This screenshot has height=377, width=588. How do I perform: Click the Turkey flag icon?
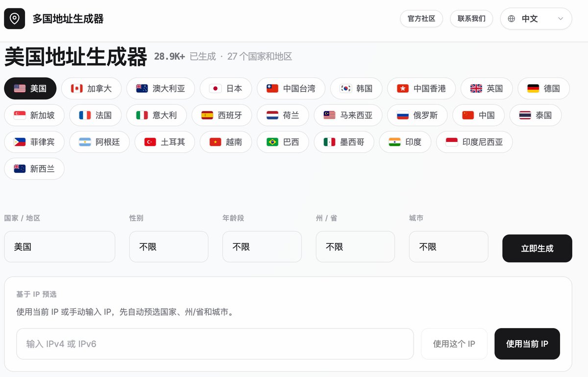point(150,142)
